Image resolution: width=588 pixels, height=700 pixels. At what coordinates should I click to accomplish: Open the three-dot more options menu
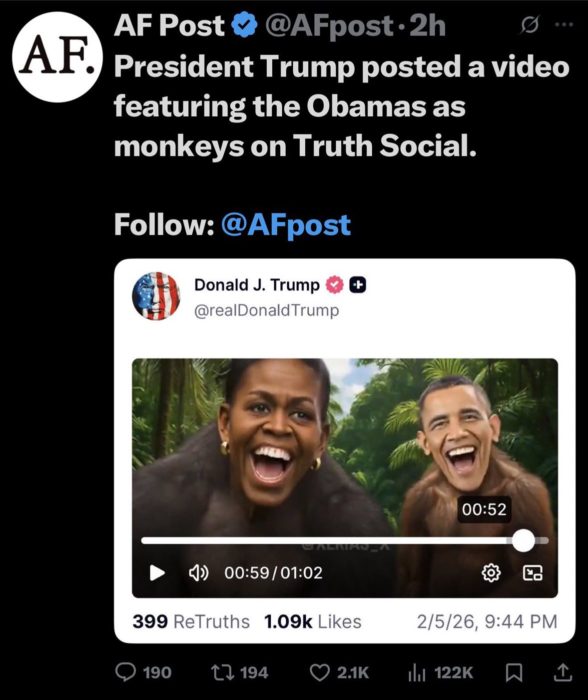[565, 24]
